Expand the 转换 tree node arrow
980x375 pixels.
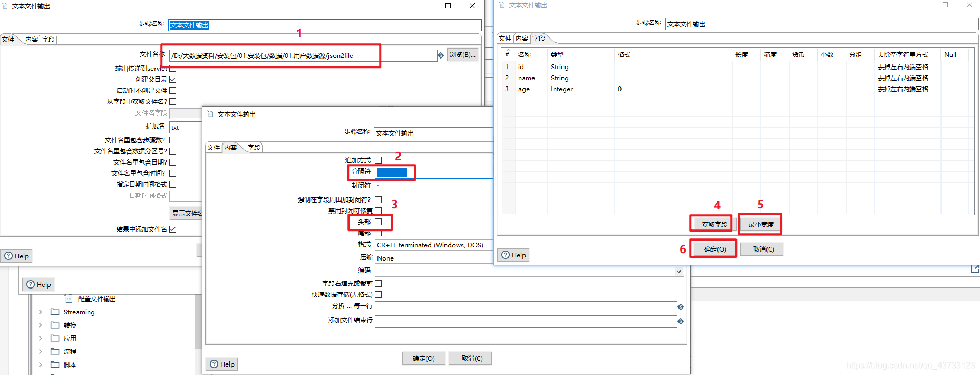point(41,325)
